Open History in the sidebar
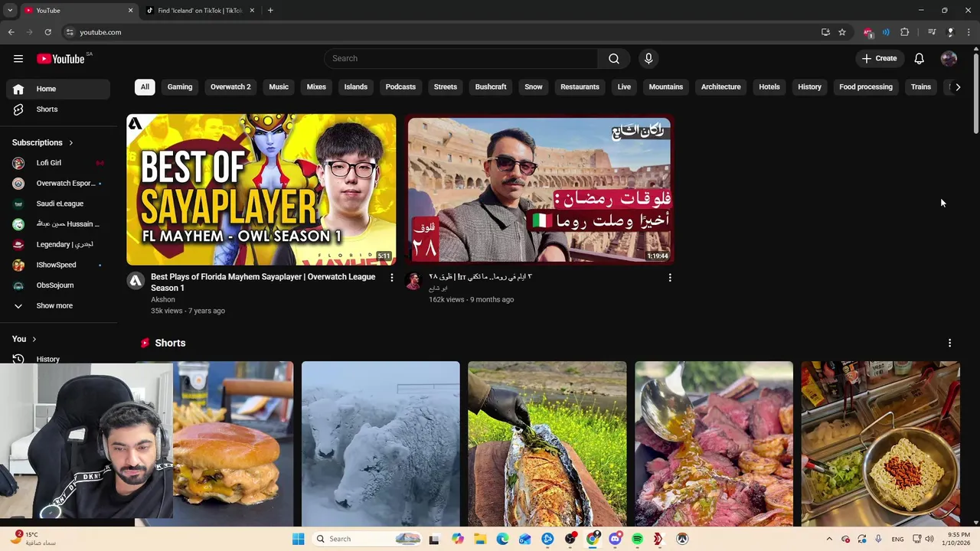The height and width of the screenshot is (551, 980). click(58, 358)
